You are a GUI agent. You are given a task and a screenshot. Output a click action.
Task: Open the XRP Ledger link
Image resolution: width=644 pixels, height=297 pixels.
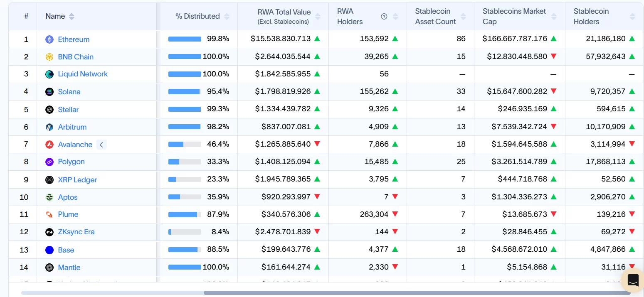pyautogui.click(x=77, y=180)
